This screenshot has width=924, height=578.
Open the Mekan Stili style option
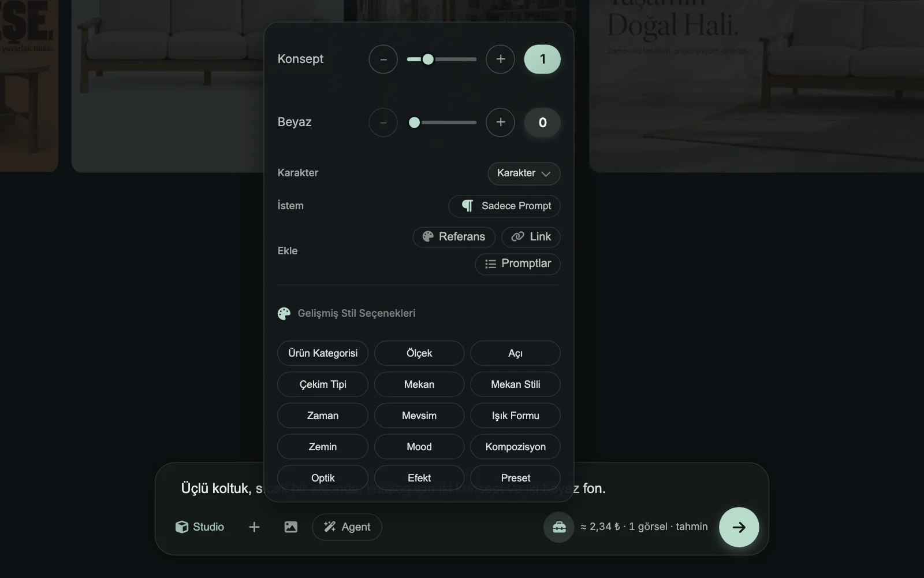(x=516, y=384)
